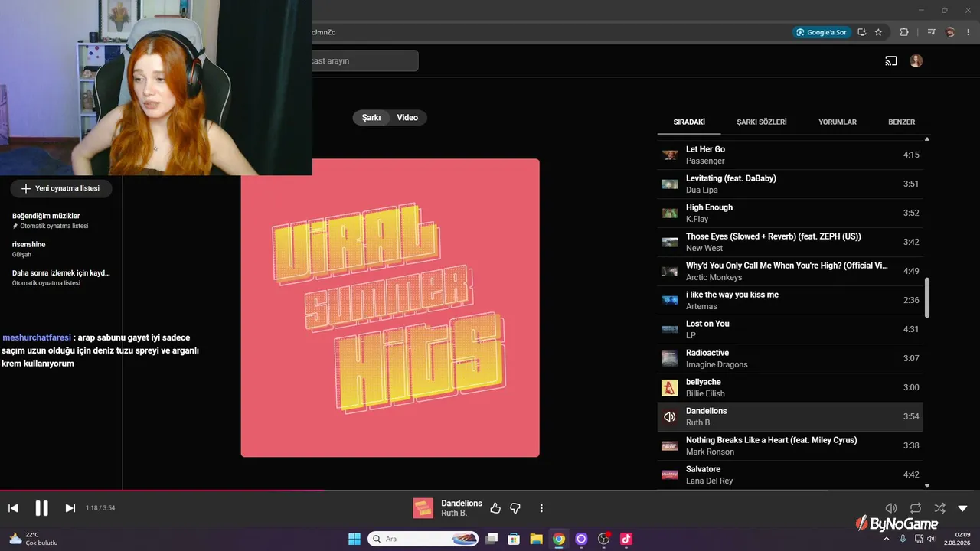This screenshot has height=551, width=980.
Task: Open the Chrome three-dot menu
Action: 969,32
